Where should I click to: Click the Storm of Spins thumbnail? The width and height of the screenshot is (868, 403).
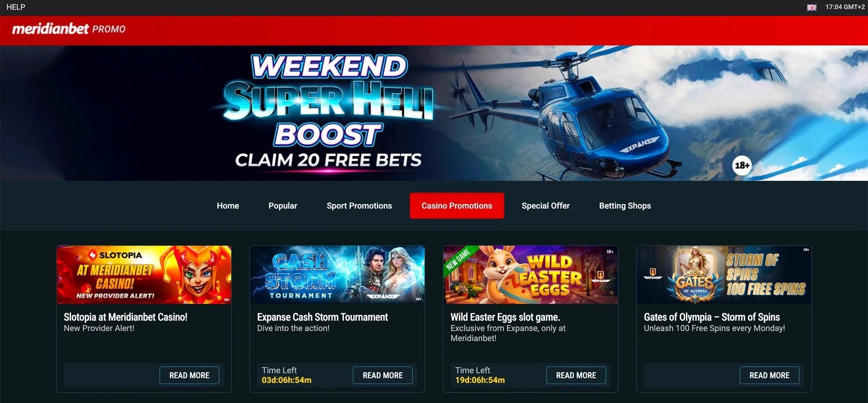[724, 275]
